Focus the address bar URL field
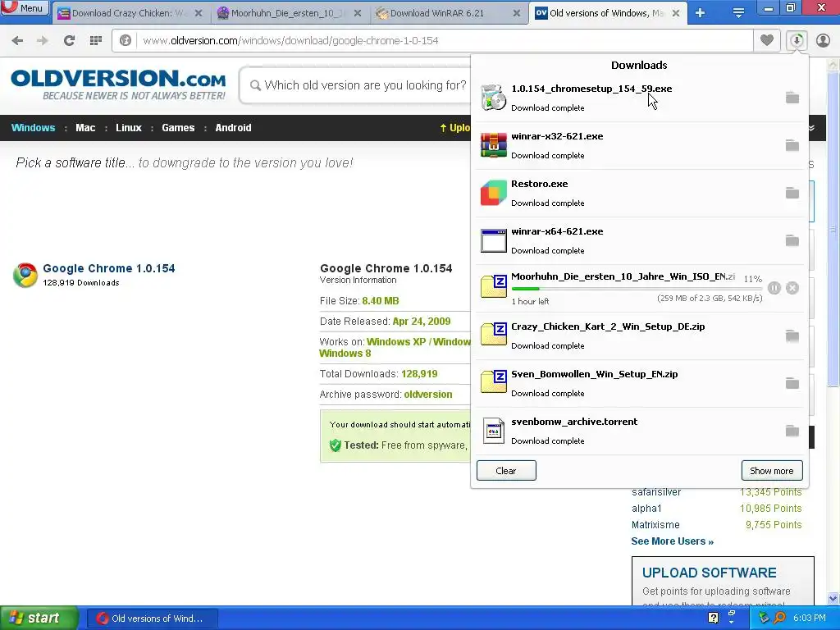Screen dimensions: 840x630 coord(445,41)
